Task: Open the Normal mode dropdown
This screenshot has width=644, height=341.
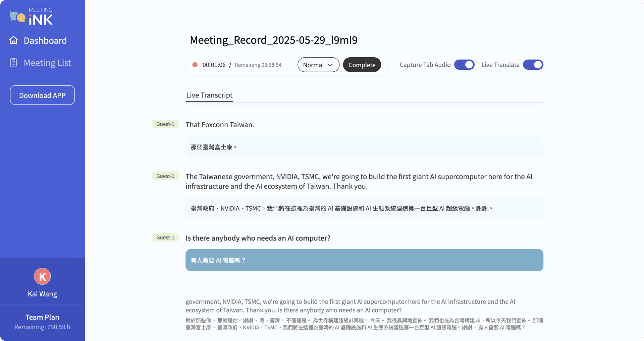Action: click(318, 65)
